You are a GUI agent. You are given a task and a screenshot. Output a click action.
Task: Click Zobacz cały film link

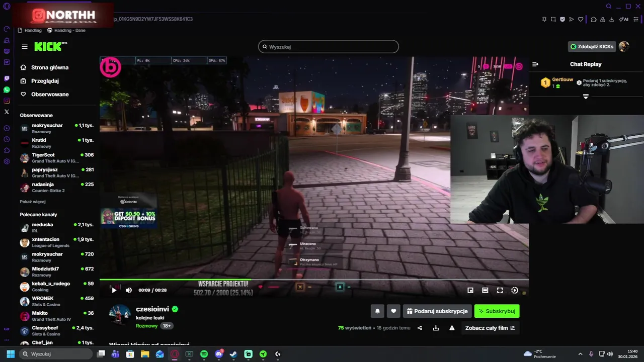coord(490,328)
